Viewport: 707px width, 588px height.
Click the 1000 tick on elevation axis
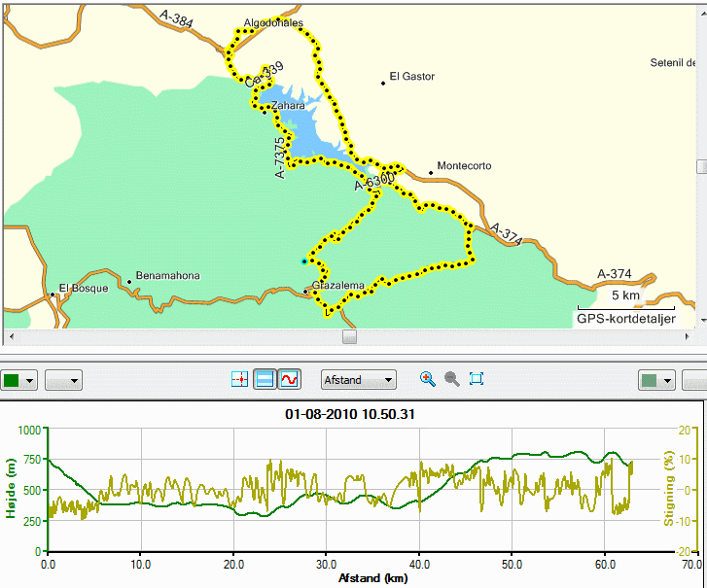click(x=29, y=430)
